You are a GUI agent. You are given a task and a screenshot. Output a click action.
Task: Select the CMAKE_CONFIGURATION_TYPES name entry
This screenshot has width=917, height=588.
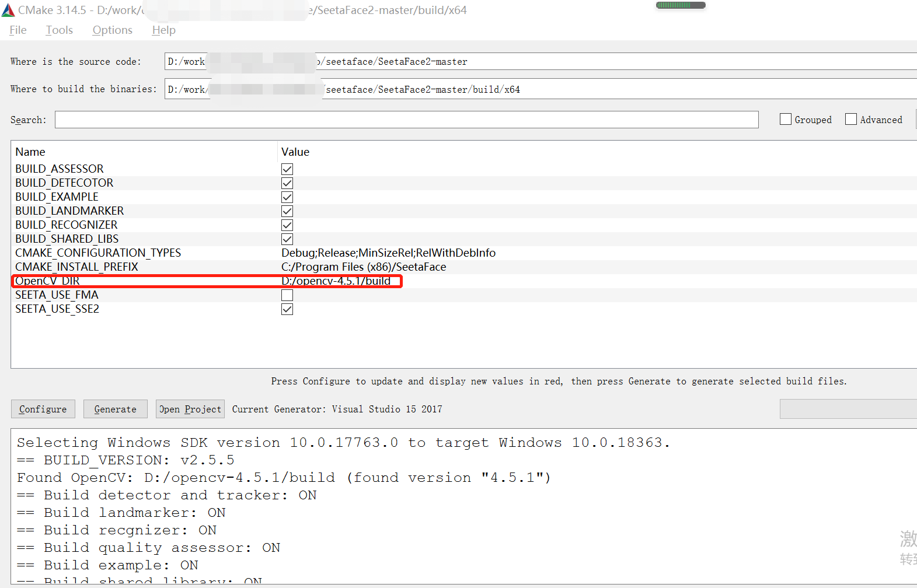click(98, 253)
